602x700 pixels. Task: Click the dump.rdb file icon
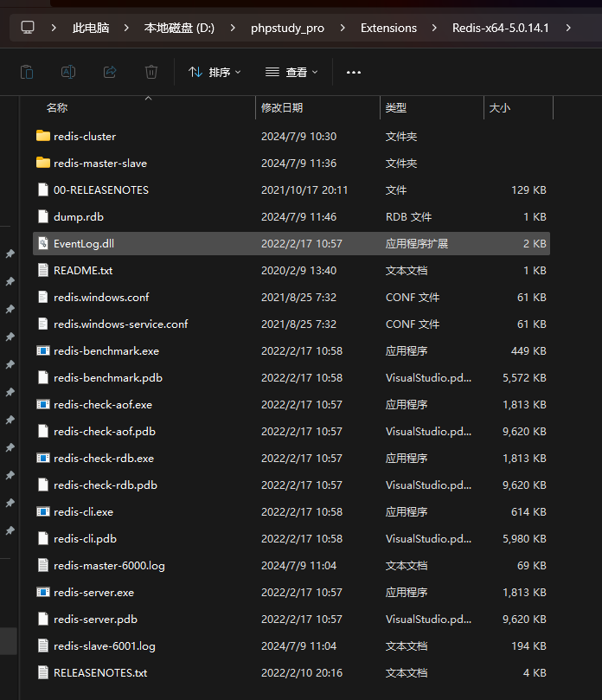coord(43,216)
